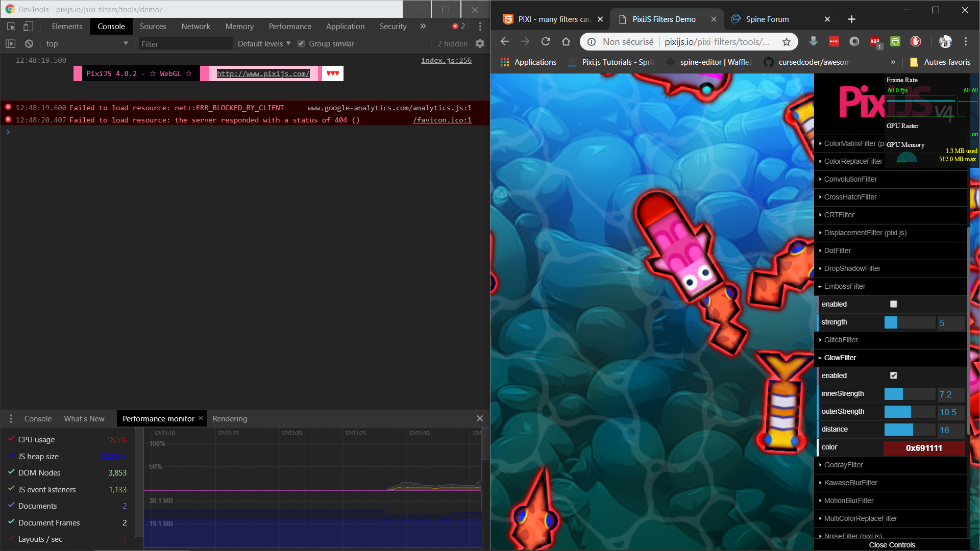Go back in the Chrome browser
Image resolution: width=980 pixels, height=551 pixels.
point(505,42)
